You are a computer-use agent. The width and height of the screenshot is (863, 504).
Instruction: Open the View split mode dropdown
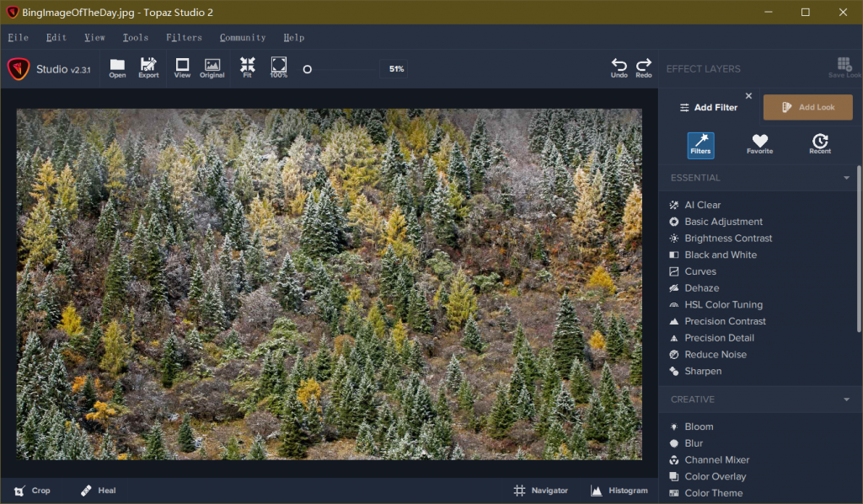click(x=182, y=67)
